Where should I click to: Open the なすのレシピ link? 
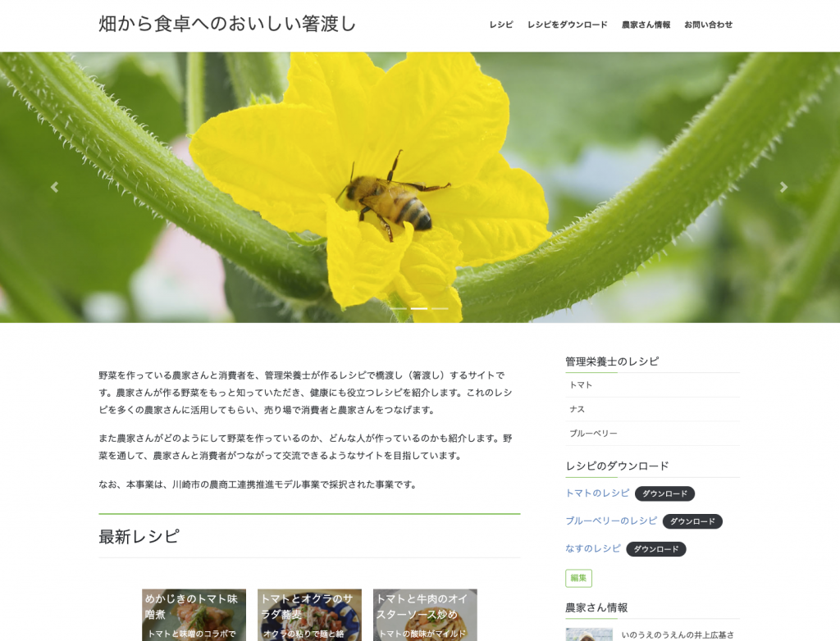(x=593, y=549)
